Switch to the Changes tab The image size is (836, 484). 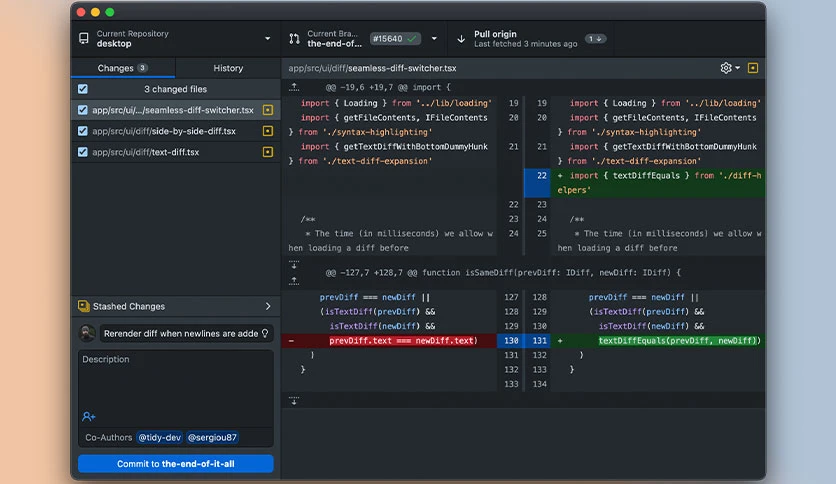pos(123,68)
